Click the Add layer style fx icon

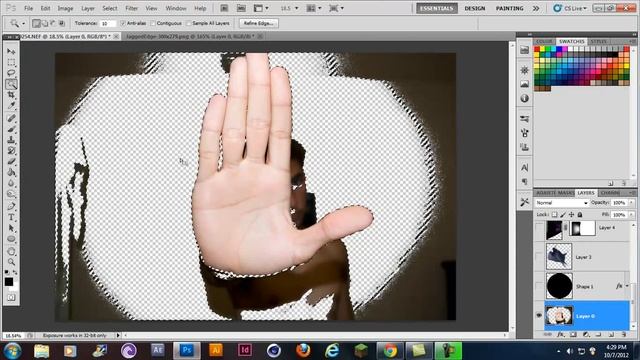click(x=561, y=334)
